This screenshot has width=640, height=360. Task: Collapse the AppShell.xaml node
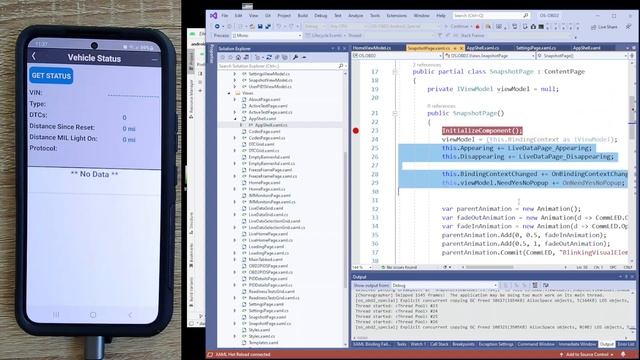coord(235,119)
